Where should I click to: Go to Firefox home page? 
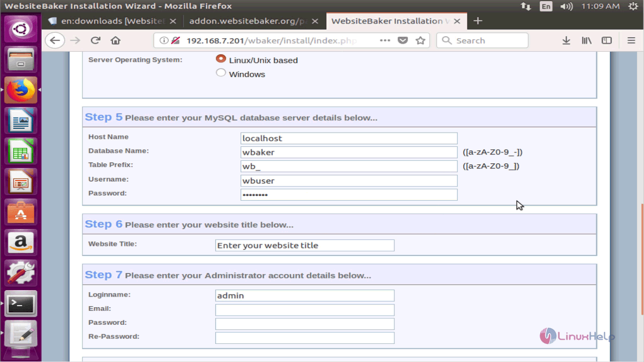point(116,41)
